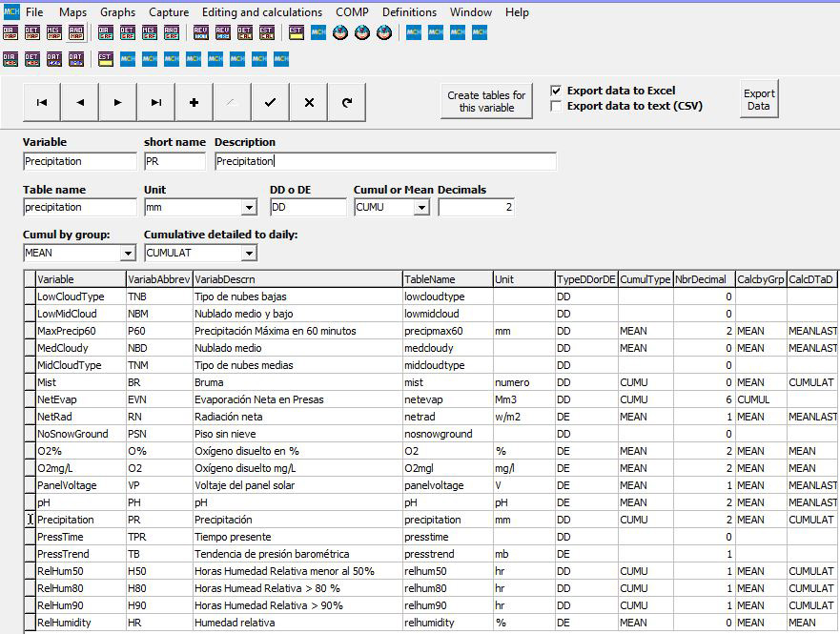The image size is (840, 634).
Task: Click the EST CAL toolbar icon
Action: pyautogui.click(x=269, y=32)
